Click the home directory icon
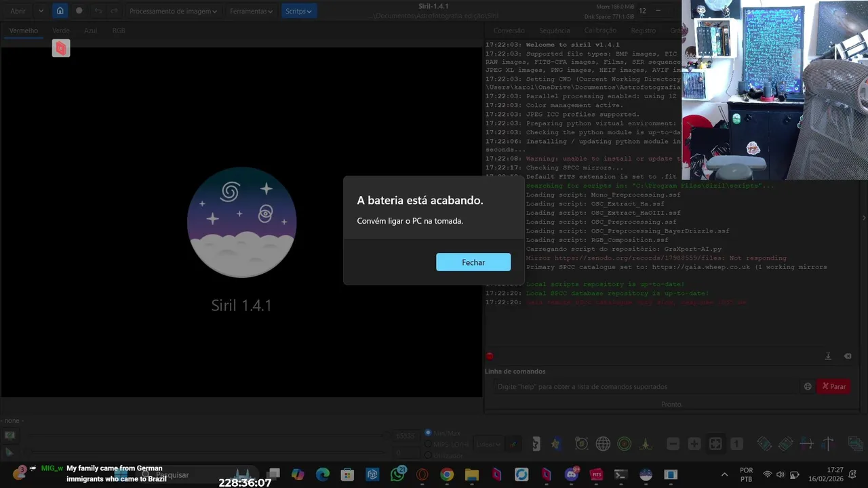The height and width of the screenshot is (488, 868). pyautogui.click(x=60, y=11)
